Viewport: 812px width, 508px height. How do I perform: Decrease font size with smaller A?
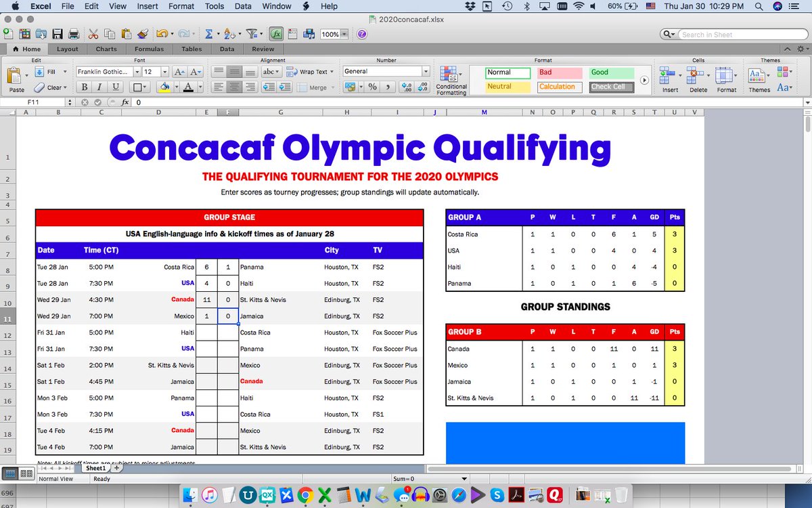coord(196,72)
